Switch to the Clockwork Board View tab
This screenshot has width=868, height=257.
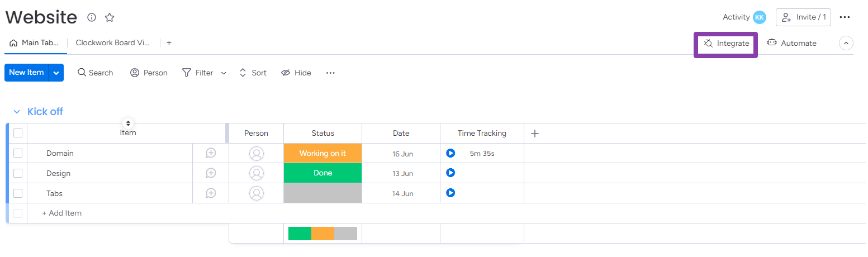(x=112, y=43)
